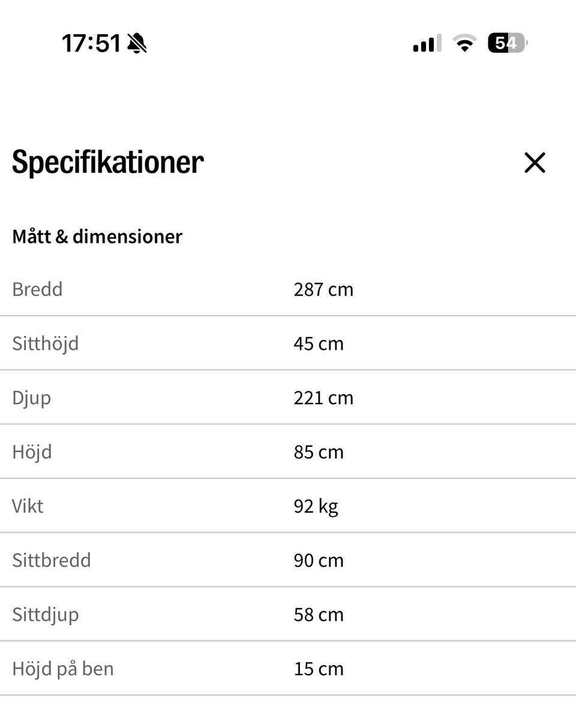Tap the Wi-Fi status icon
Image resolution: width=576 pixels, height=728 pixels.
click(464, 43)
